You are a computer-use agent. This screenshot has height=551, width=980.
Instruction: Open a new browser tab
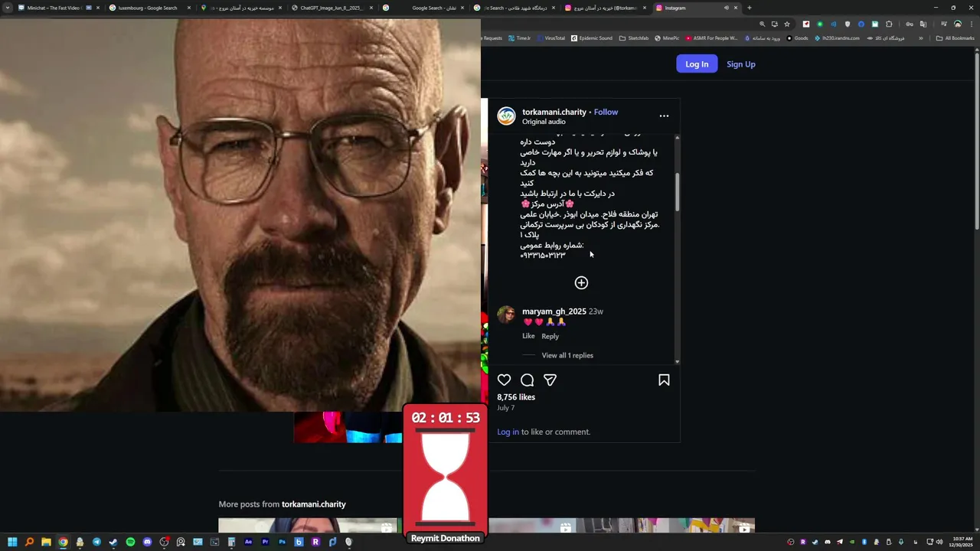pos(749,8)
